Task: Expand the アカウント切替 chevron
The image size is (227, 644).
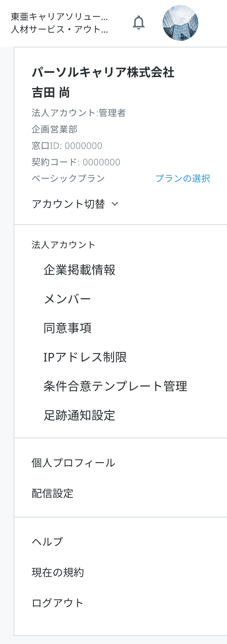Action: point(115,204)
